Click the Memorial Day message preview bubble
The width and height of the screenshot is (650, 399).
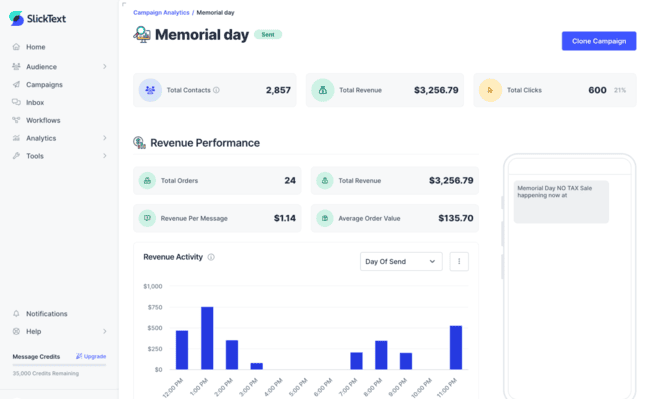[561, 202]
